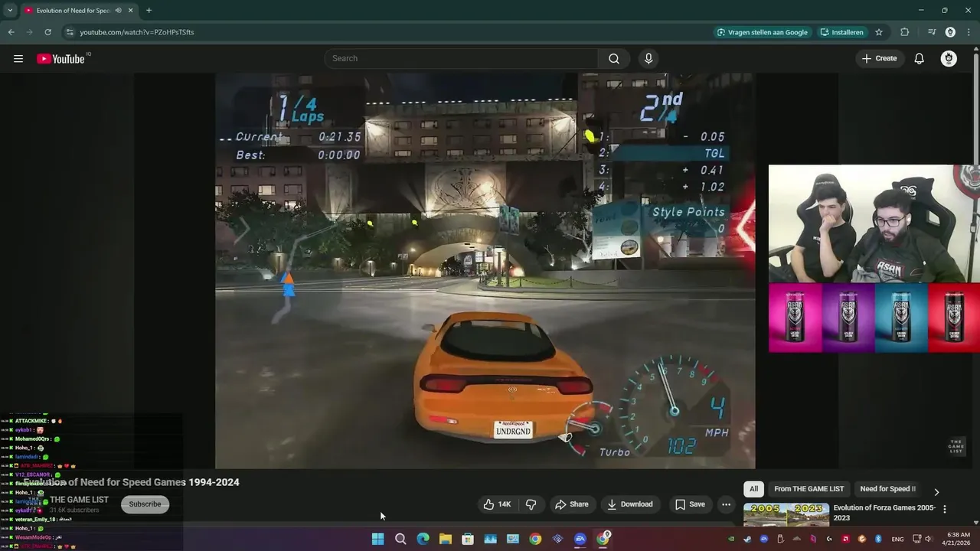The height and width of the screenshot is (551, 980).
Task: Click the Create button
Action: 879,59
